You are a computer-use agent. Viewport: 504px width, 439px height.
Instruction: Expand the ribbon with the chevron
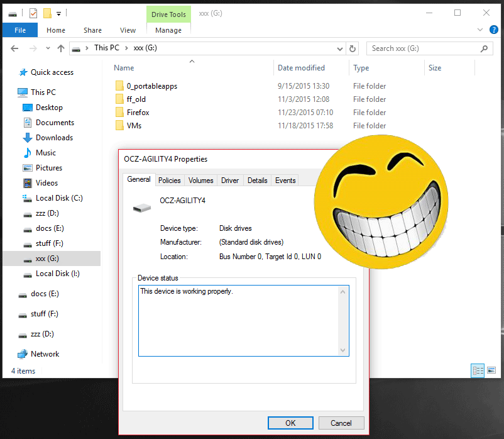coord(480,30)
